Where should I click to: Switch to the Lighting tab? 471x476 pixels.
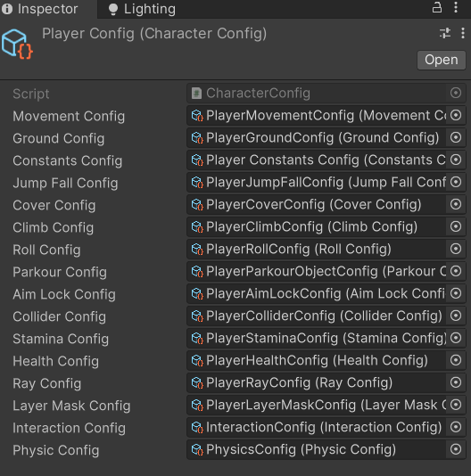click(142, 9)
